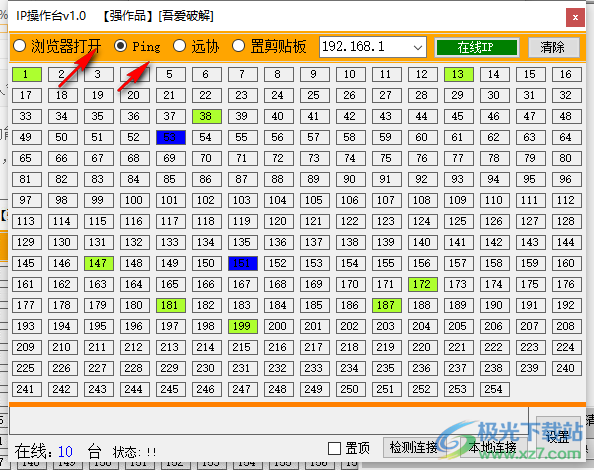
Task: Click IP cell 49
Action: [27, 137]
